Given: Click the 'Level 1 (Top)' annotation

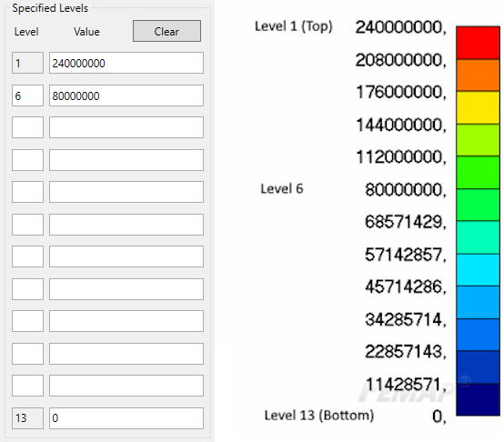Looking at the screenshot, I should 294,26.
